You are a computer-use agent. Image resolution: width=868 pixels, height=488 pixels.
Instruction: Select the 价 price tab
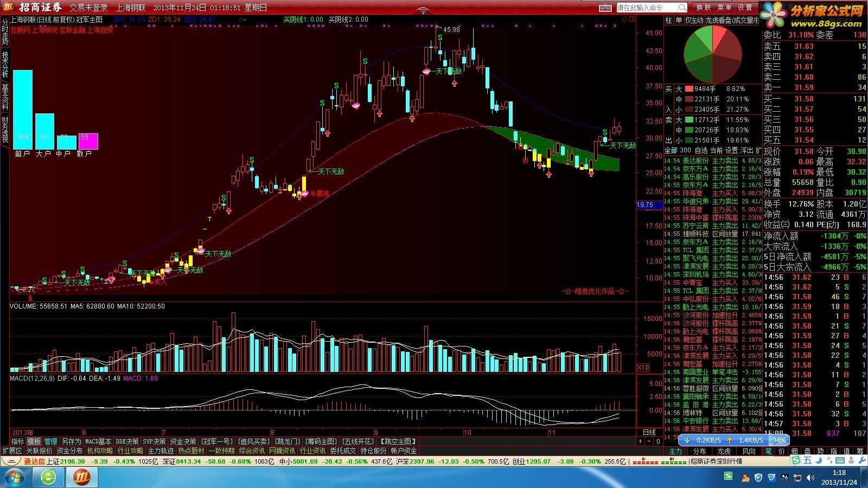coord(781,451)
